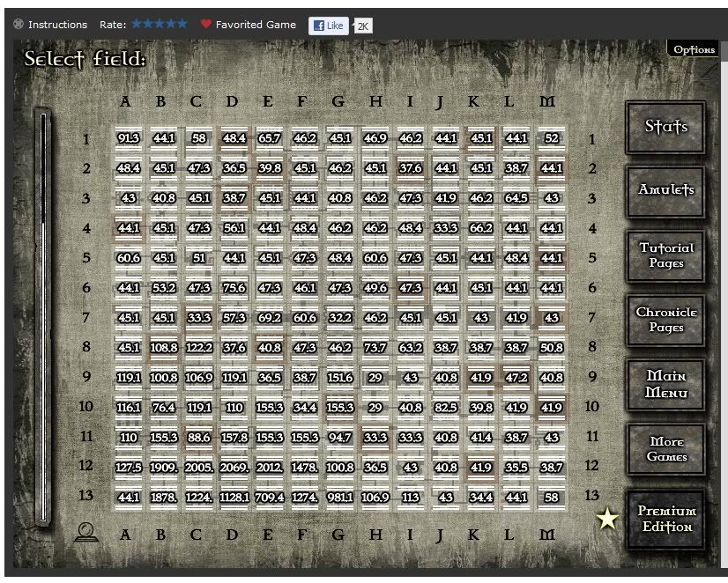Click the crystal ball icon

click(86, 533)
